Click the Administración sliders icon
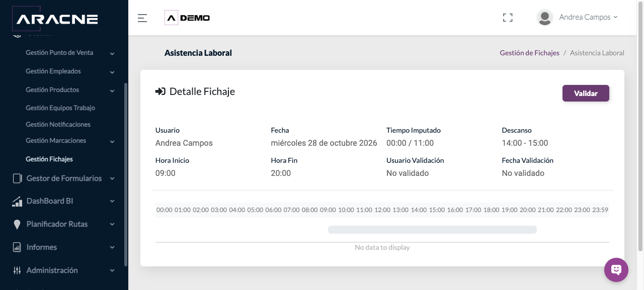 coord(17,270)
